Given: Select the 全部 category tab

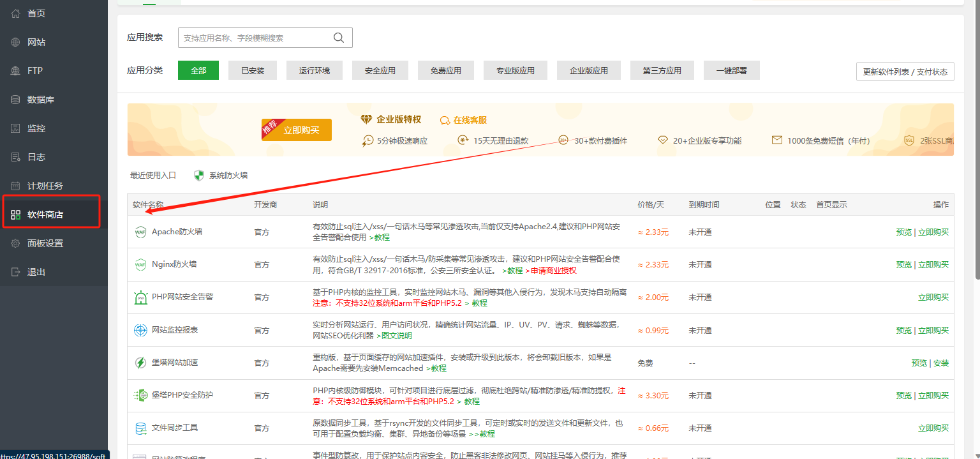Looking at the screenshot, I should (198, 70).
